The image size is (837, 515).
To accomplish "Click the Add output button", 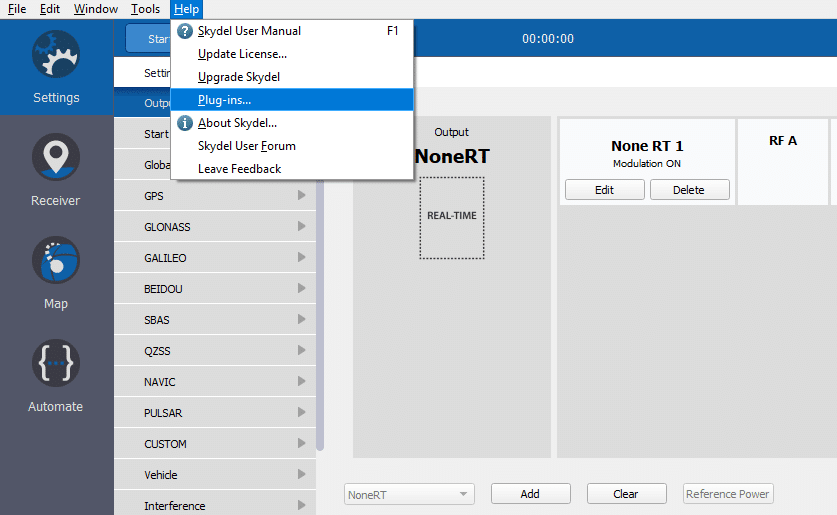I will (x=531, y=494).
